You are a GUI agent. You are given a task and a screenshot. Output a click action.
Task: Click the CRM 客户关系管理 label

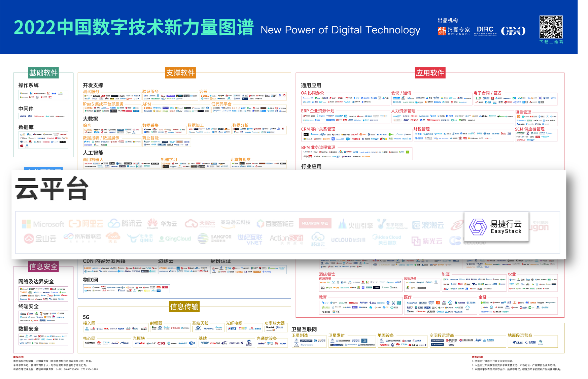pos(318,129)
